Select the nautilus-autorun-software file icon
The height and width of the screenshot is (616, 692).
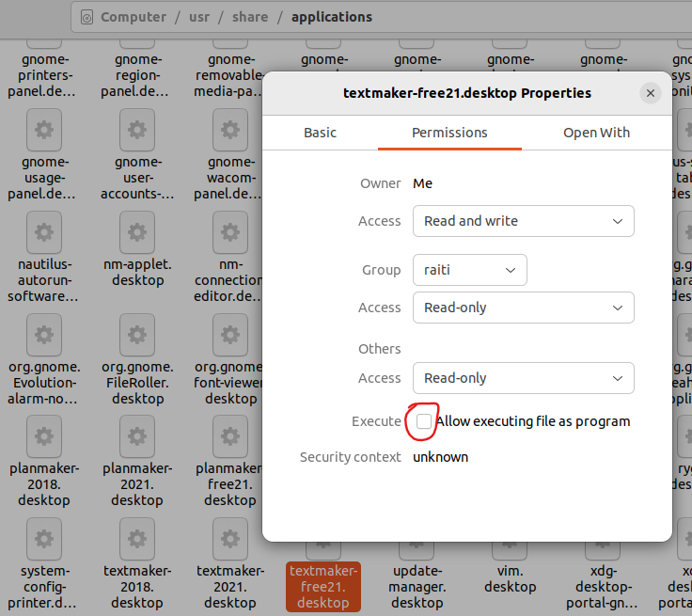coord(44,231)
